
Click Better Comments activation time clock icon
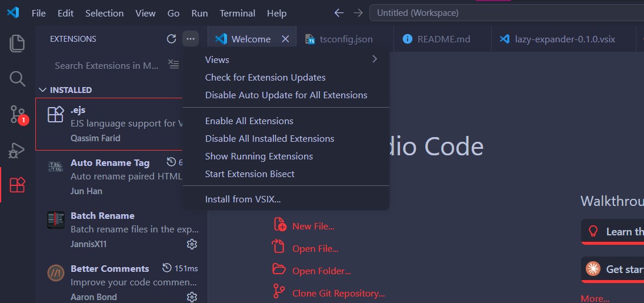click(x=167, y=268)
